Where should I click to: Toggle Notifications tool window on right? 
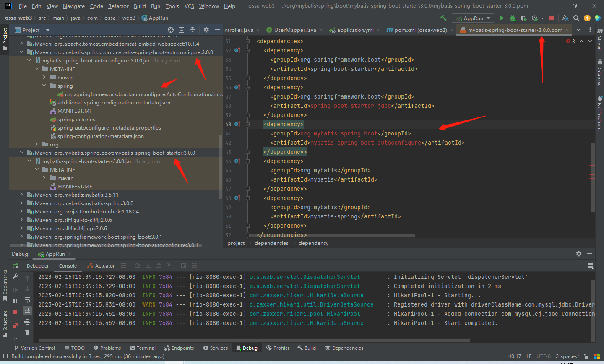point(599,114)
